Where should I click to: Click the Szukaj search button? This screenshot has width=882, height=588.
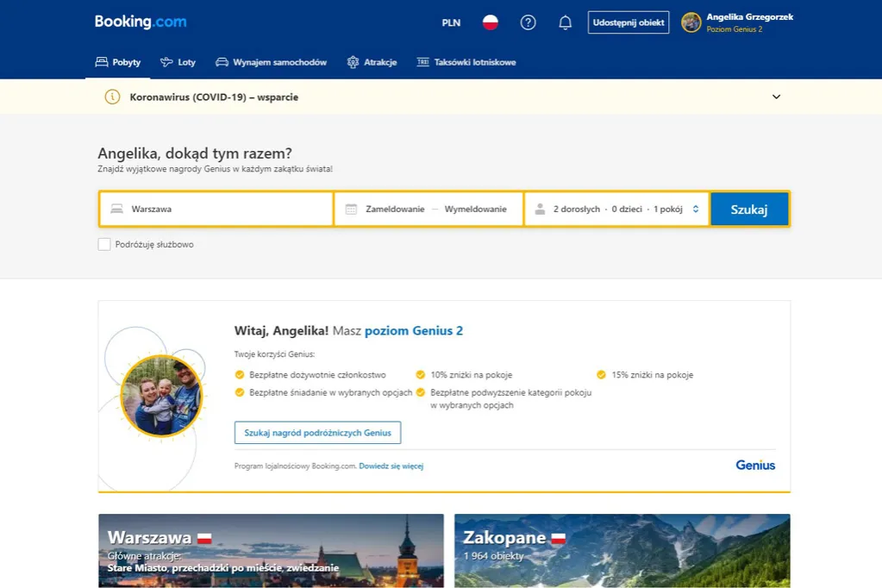[x=748, y=209]
